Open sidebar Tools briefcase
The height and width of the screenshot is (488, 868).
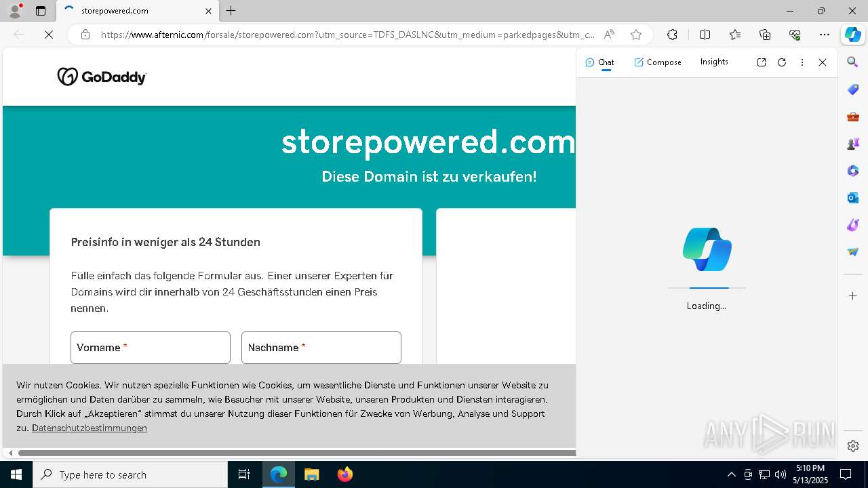pyautogui.click(x=853, y=117)
